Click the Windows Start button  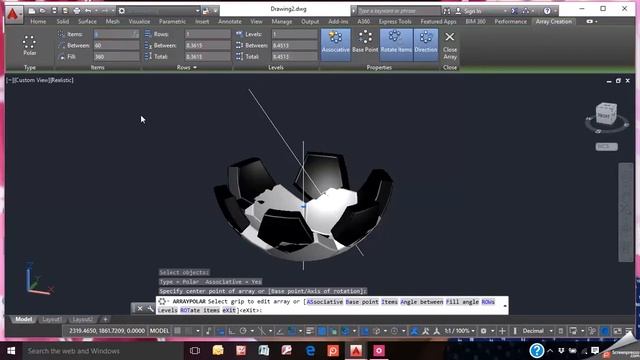pos(11,351)
